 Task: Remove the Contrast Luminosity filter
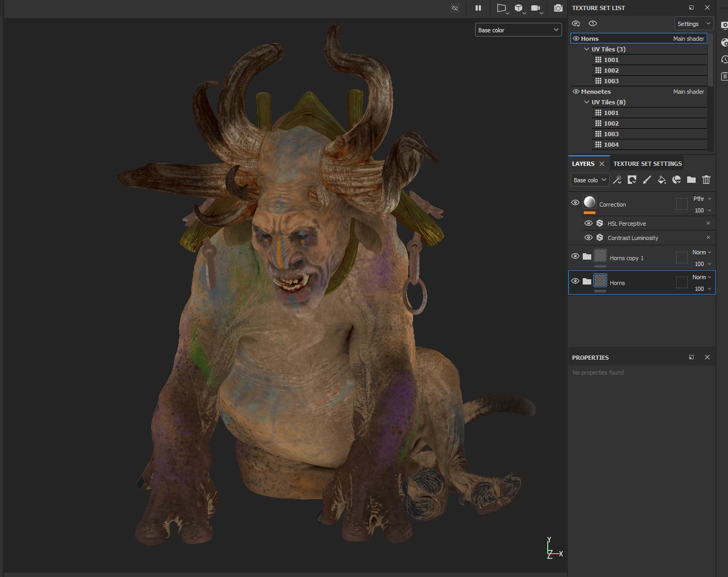tap(708, 237)
